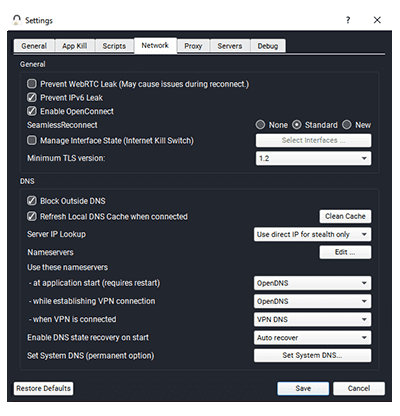Screen dimensions: 400x416
Task: Toggle Enable OpenConnect checkbox
Action: [32, 111]
